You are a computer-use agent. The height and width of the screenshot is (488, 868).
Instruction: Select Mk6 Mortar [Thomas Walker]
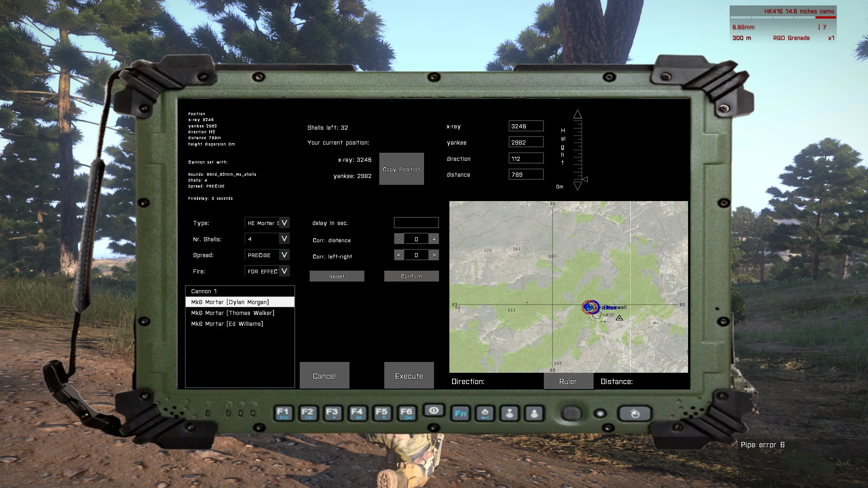[x=233, y=313]
